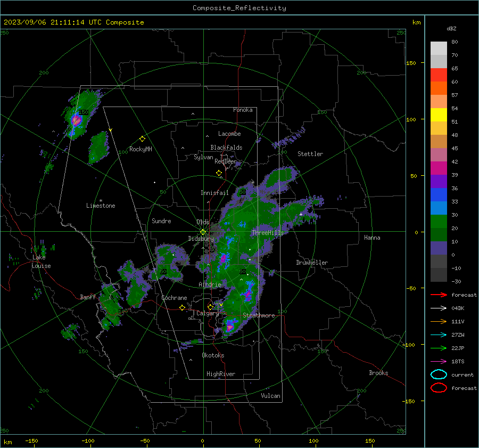Image resolution: width=479 pixels, height=448 pixels.
Task: Select the red 60-65 dBZ swatch
Action: tap(439, 75)
